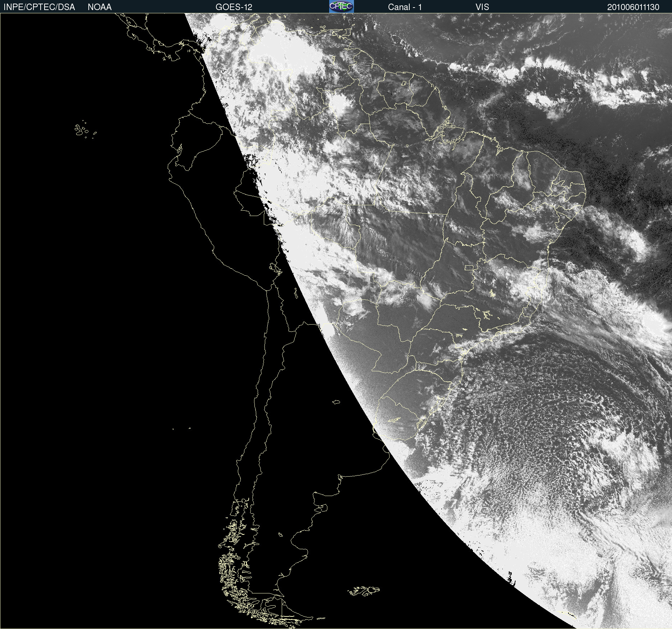
Task: Click the GOES-12 satellite label
Action: [234, 7]
